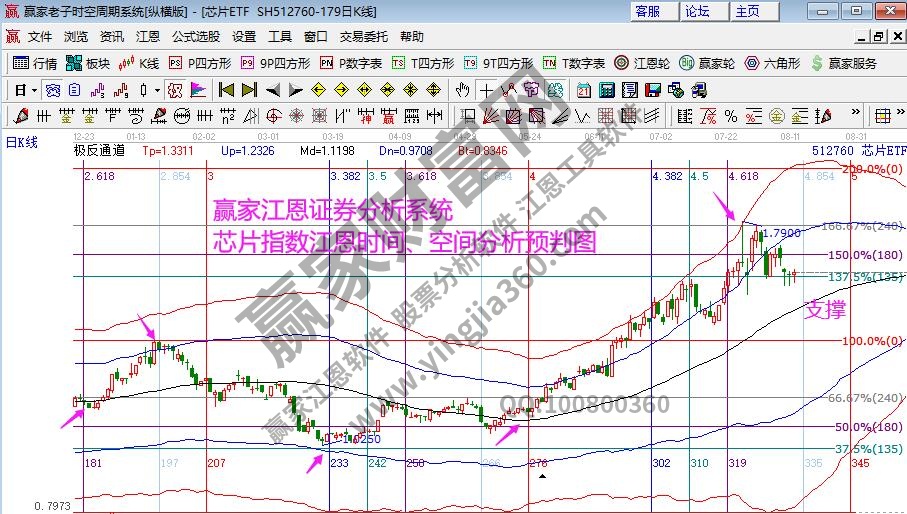Select the hand pan tool
This screenshot has width=907, height=514.
coord(462,90)
